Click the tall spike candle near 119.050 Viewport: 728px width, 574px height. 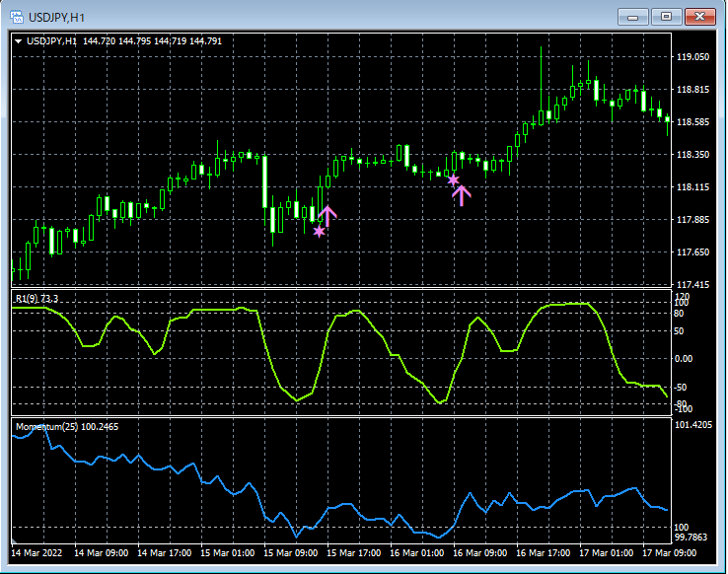(x=542, y=84)
